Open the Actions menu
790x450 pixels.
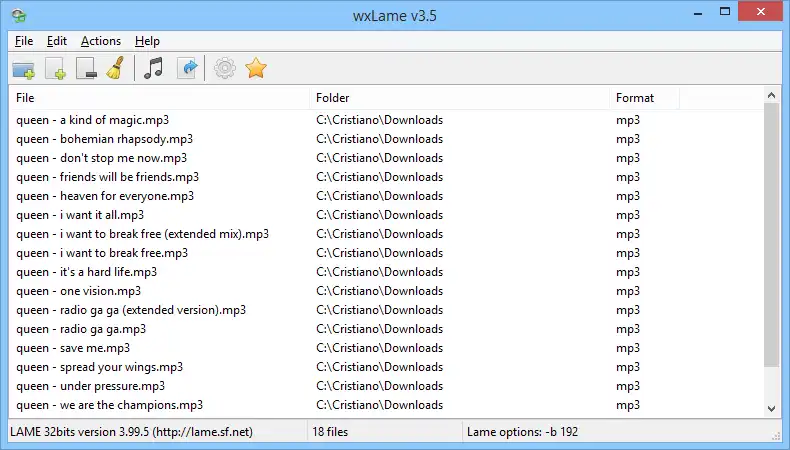click(x=101, y=41)
